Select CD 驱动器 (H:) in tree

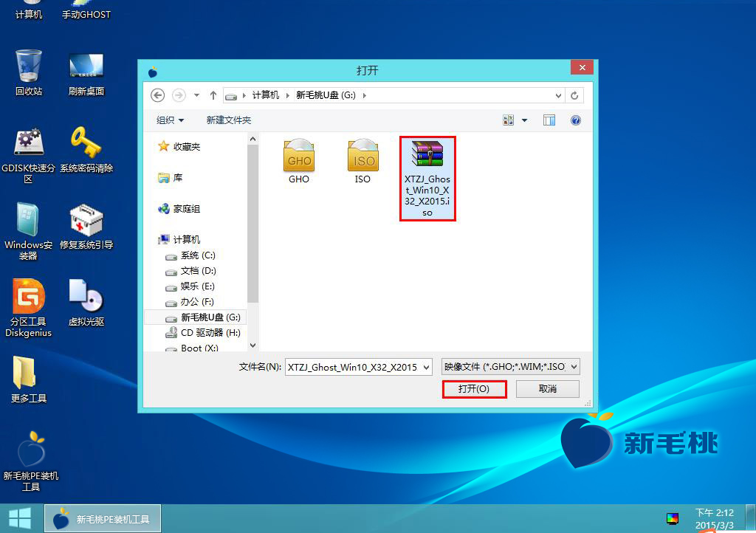tap(202, 332)
